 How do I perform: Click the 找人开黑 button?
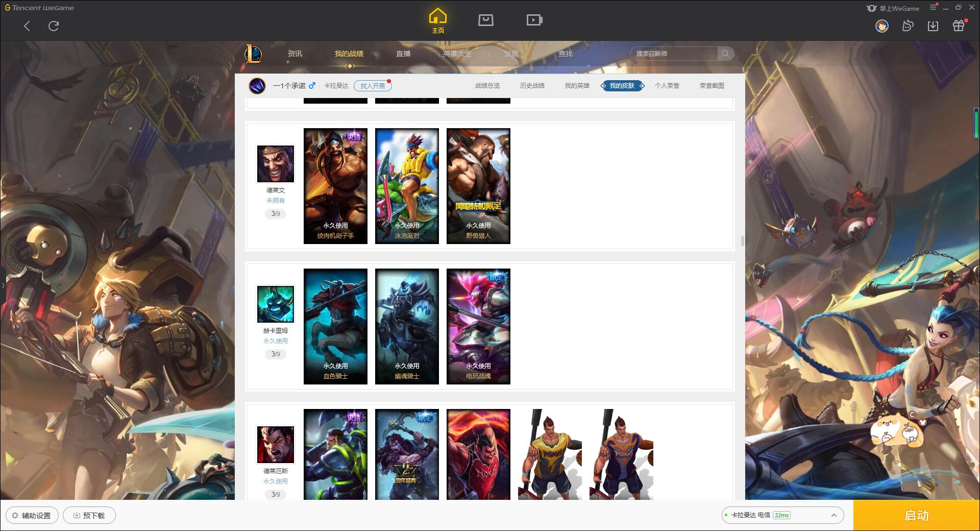[x=373, y=86]
